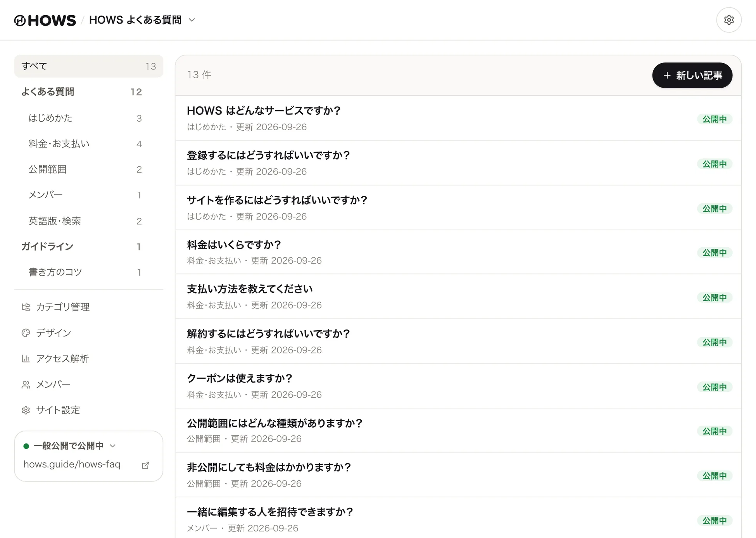The image size is (756, 538).
Task: Filter by 英語版・検索 category
Action: tap(85, 221)
